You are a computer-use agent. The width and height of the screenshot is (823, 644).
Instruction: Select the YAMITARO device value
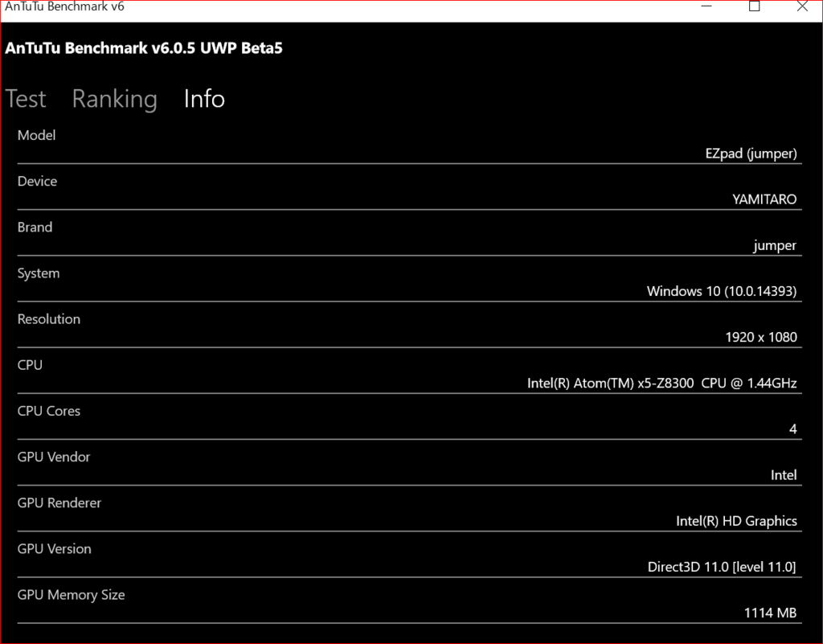click(764, 199)
